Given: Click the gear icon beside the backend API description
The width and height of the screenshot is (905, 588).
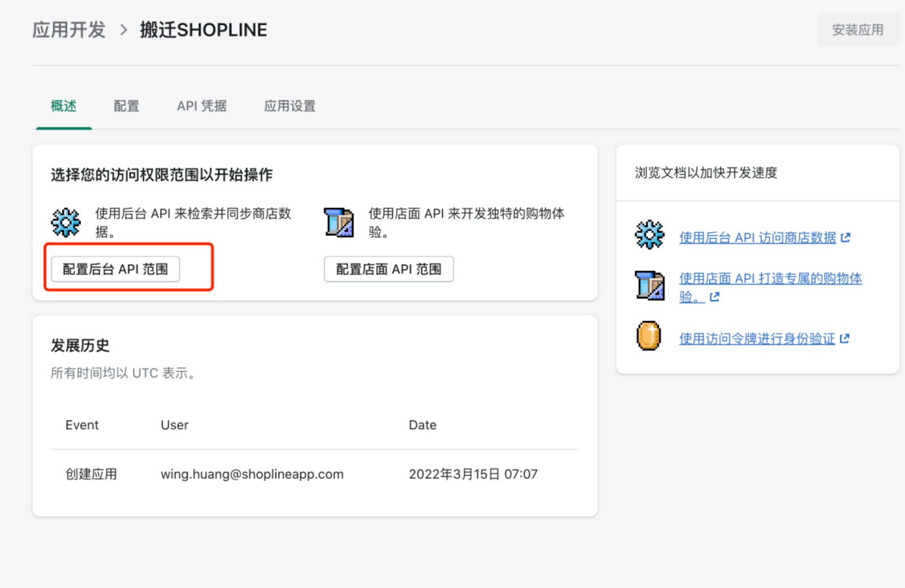Looking at the screenshot, I should pos(66,222).
